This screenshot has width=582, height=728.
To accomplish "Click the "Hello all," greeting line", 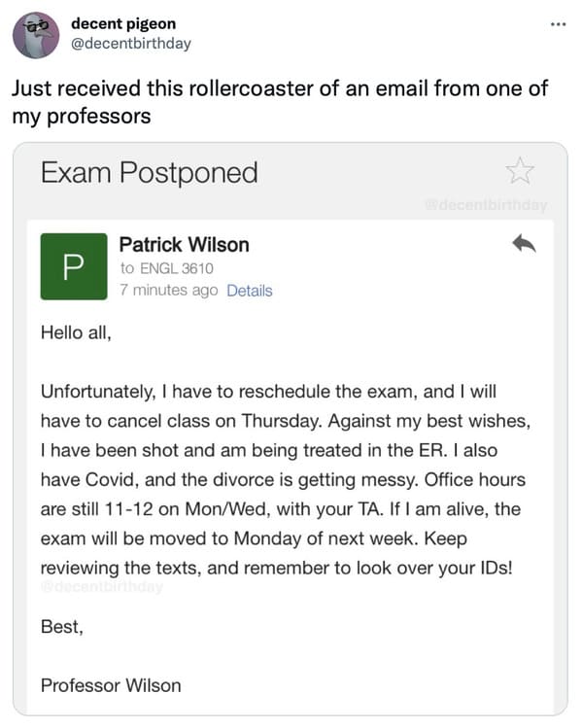I will (x=76, y=332).
